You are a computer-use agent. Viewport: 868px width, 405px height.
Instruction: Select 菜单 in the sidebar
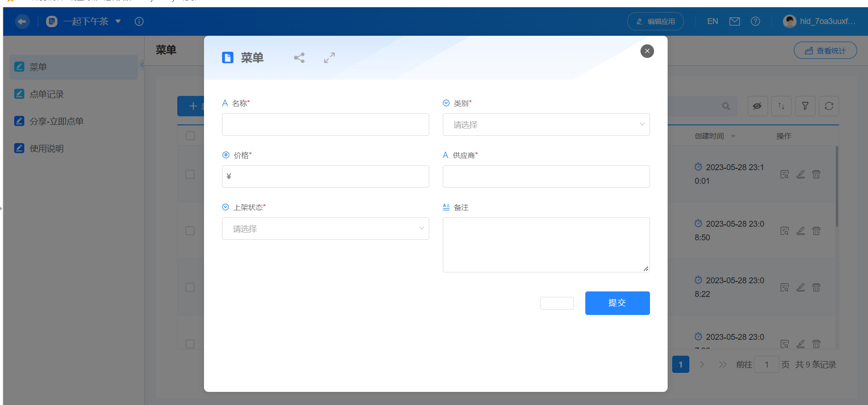point(74,67)
